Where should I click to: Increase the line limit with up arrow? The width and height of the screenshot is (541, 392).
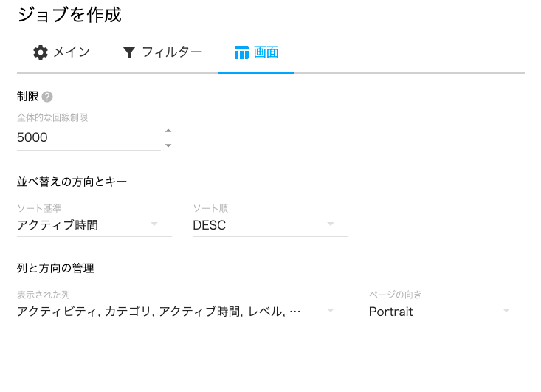tap(168, 131)
